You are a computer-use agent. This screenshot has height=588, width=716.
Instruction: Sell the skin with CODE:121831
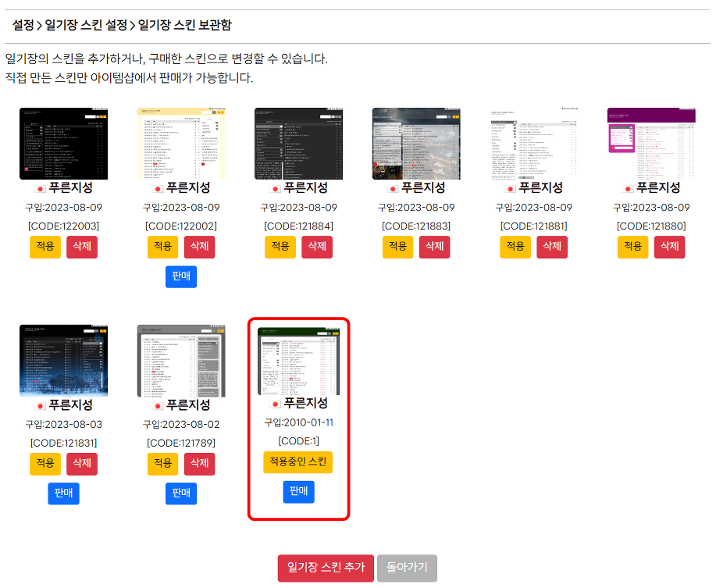63,494
